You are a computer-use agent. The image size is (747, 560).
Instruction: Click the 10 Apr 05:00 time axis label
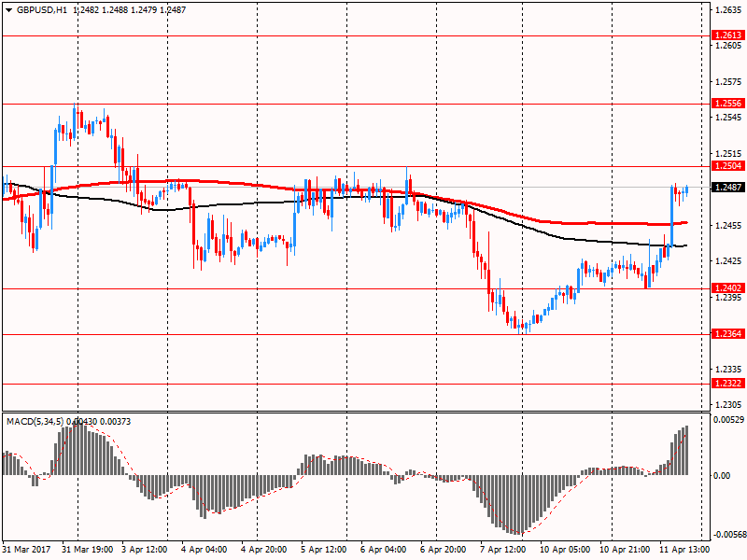pyautogui.click(x=565, y=550)
